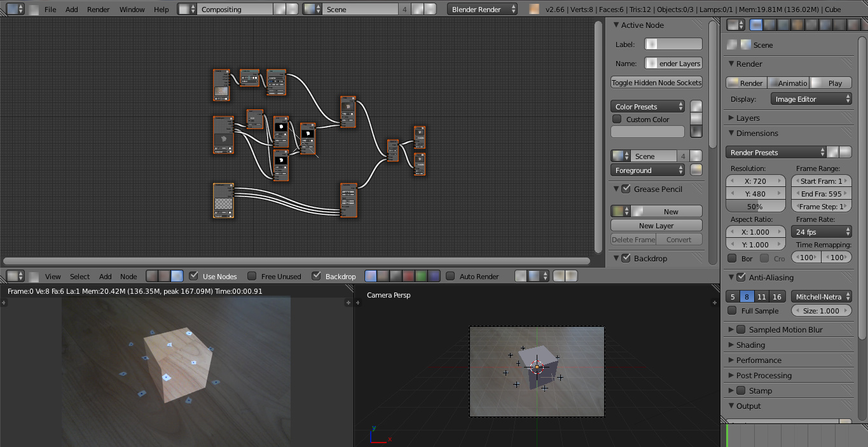Toggle Use Nodes checkbox
This screenshot has width=868, height=447.
coord(194,276)
